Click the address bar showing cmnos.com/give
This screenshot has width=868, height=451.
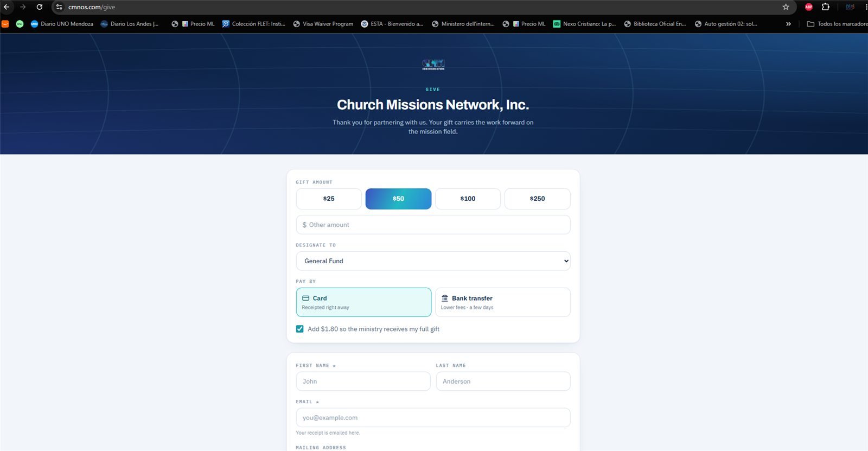point(423,7)
